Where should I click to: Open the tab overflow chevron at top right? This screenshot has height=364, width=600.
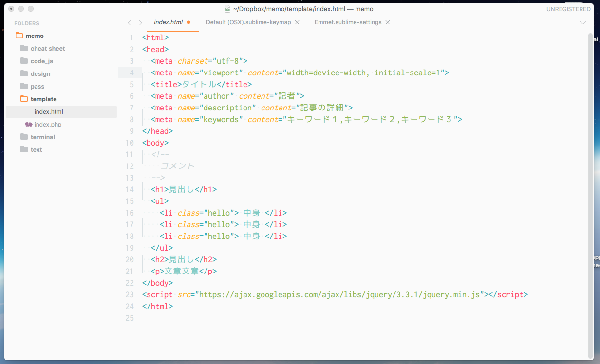tap(582, 22)
